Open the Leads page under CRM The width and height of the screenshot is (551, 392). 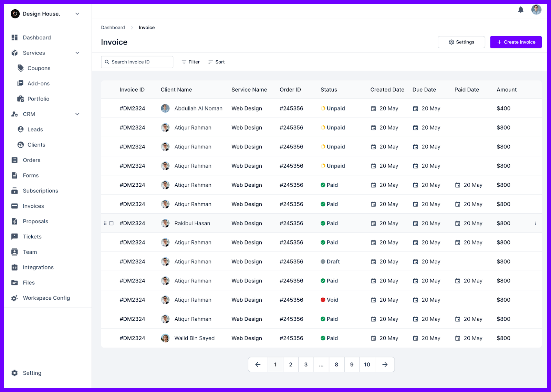click(x=35, y=129)
